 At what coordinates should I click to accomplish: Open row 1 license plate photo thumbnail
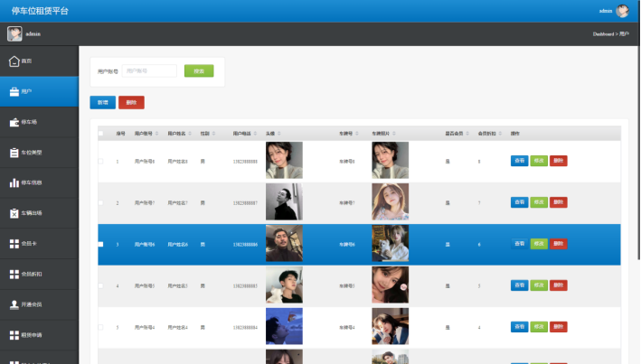390,160
